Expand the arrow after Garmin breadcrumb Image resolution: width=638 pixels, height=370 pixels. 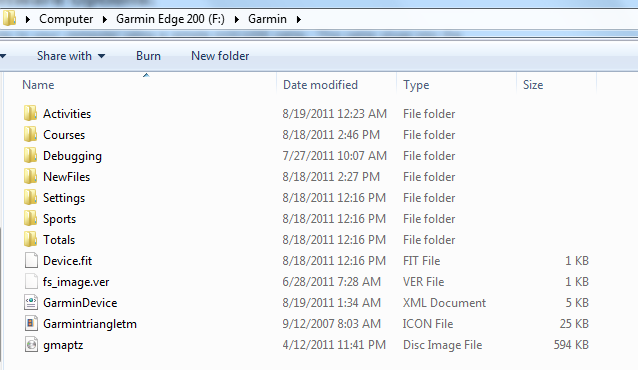tap(299, 19)
